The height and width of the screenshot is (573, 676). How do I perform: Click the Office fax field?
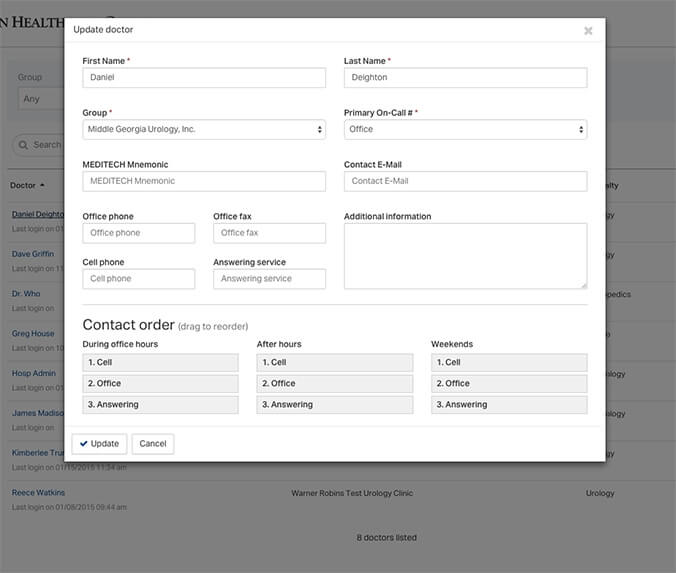coord(269,233)
